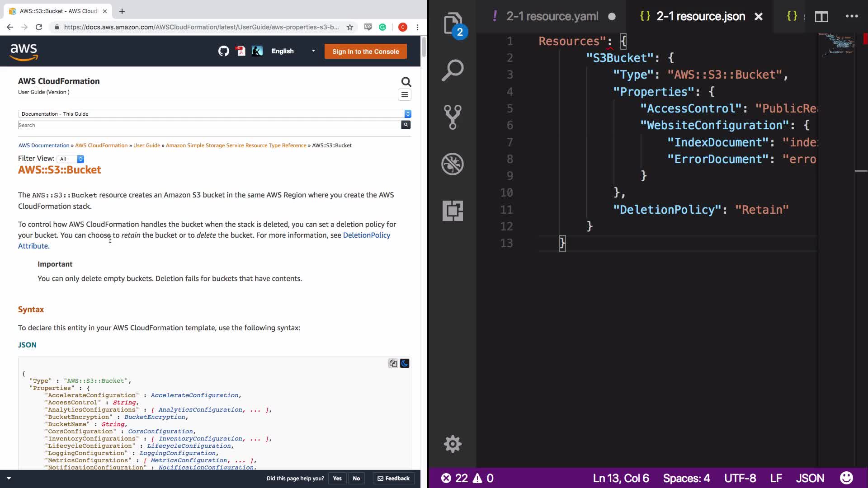
Task: Open the Search panel in VS Code
Action: pyautogui.click(x=453, y=70)
